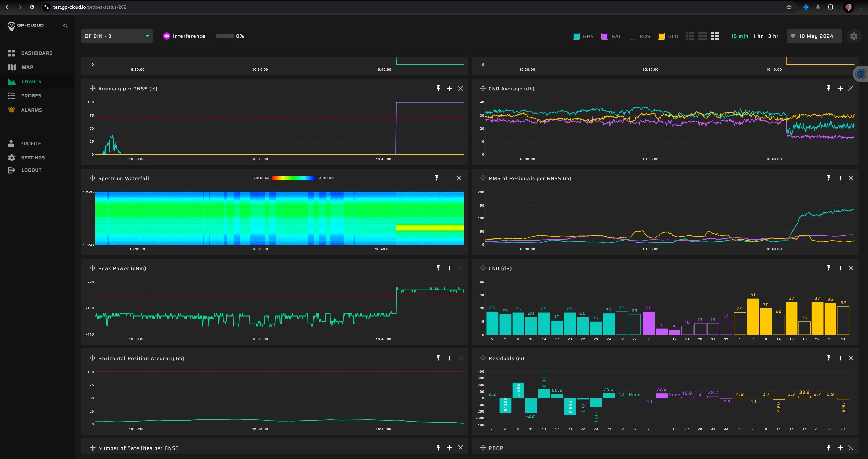
Task: Select the 3 hr time range
Action: coord(773,36)
